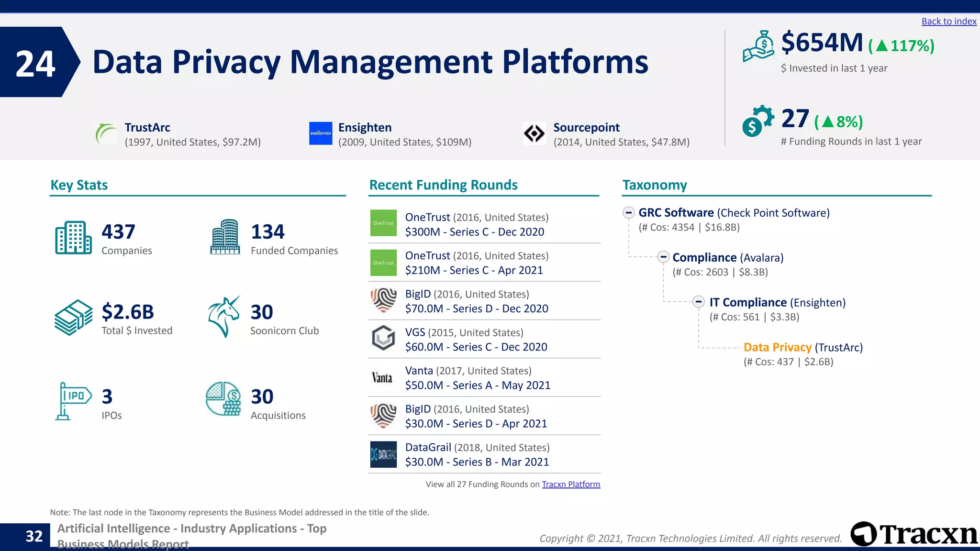Viewport: 980px width, 551px height.
Task: Click BigID logo for $30.0M round
Action: tap(383, 416)
